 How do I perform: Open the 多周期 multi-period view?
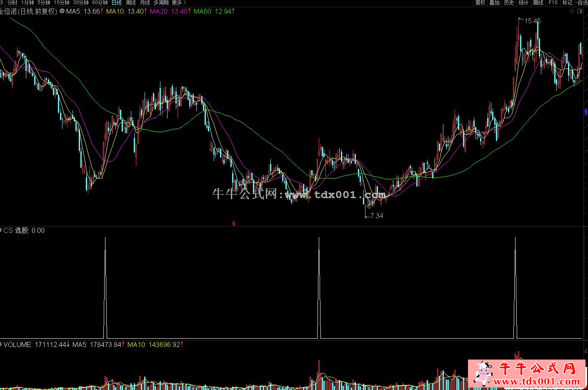161,3
